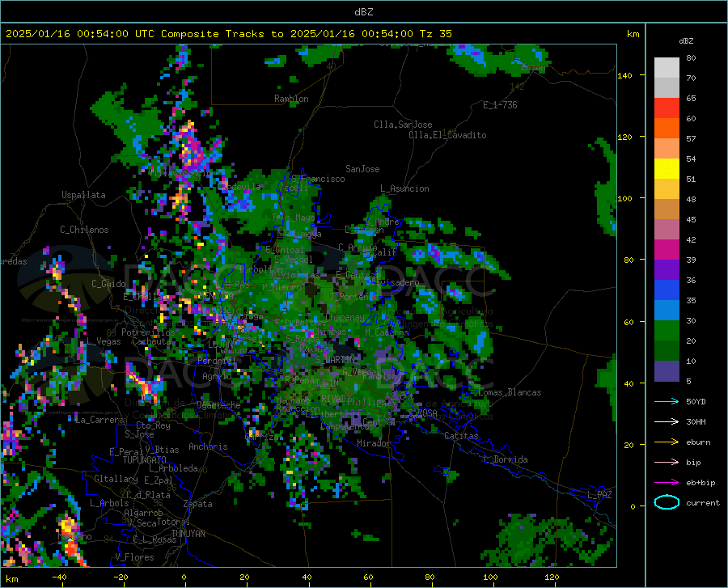This screenshot has width=728, height=588.
Task: Click the C_Chilenos map label
Action: pos(84,229)
